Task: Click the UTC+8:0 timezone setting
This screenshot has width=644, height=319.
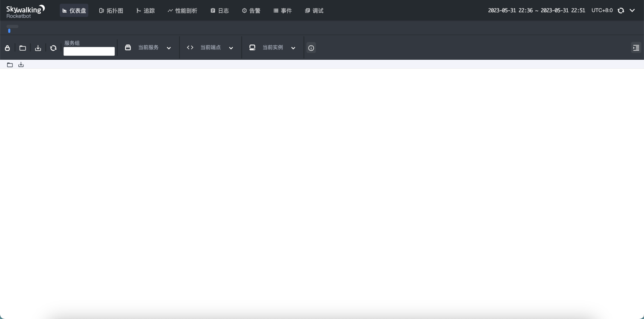Action: 602,11
